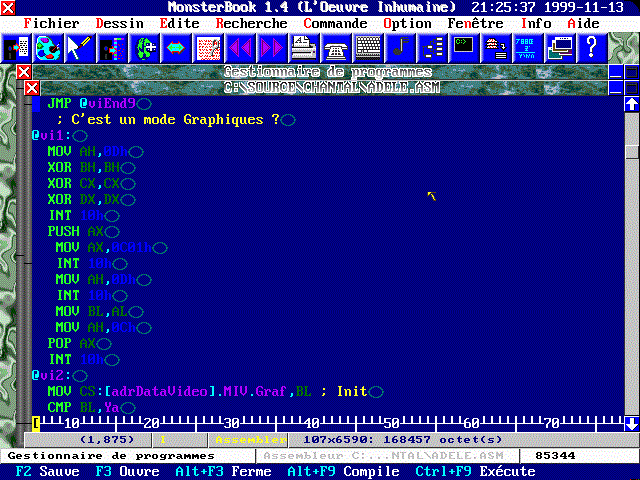The image size is (640, 480).
Task: Close the Gestionnaire de programmes window
Action: pyautogui.click(x=24, y=72)
